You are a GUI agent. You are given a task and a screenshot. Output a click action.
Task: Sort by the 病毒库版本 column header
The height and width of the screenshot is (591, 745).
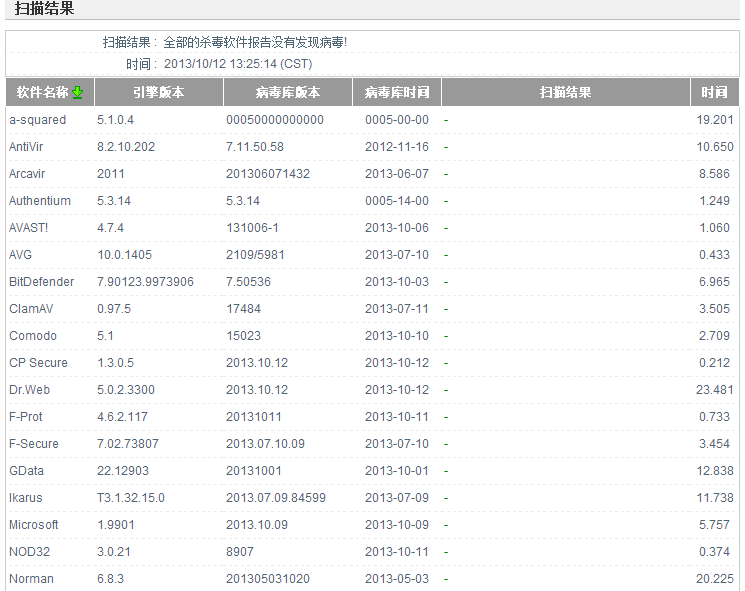[288, 92]
